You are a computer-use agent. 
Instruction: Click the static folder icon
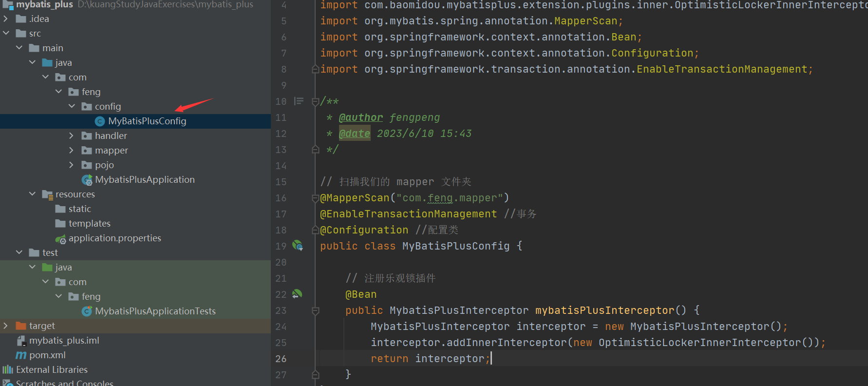[60, 209]
